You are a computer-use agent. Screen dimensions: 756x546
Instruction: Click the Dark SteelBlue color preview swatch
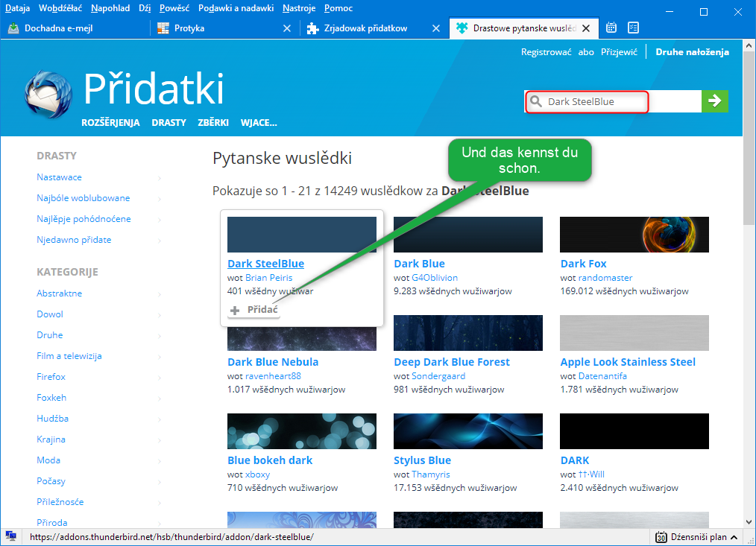pyautogui.click(x=301, y=235)
